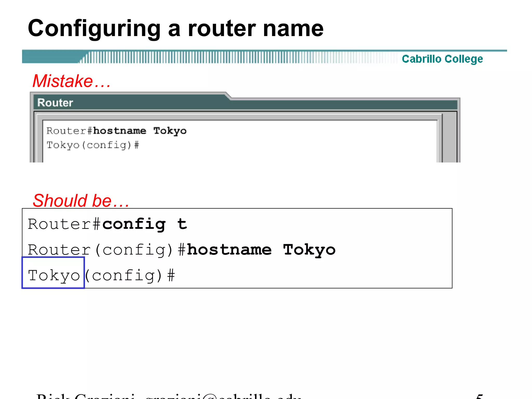The image size is (532, 399).
Task: Click the line 'Router#config t'
Action: click(x=107, y=224)
